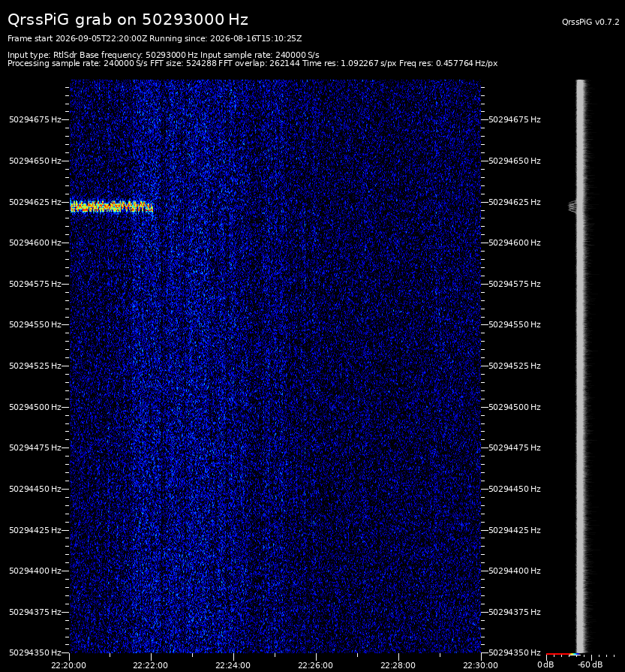The width and height of the screenshot is (625, 672).
Task: Click the right 50294500 Hz frequency label
Action: click(x=515, y=407)
